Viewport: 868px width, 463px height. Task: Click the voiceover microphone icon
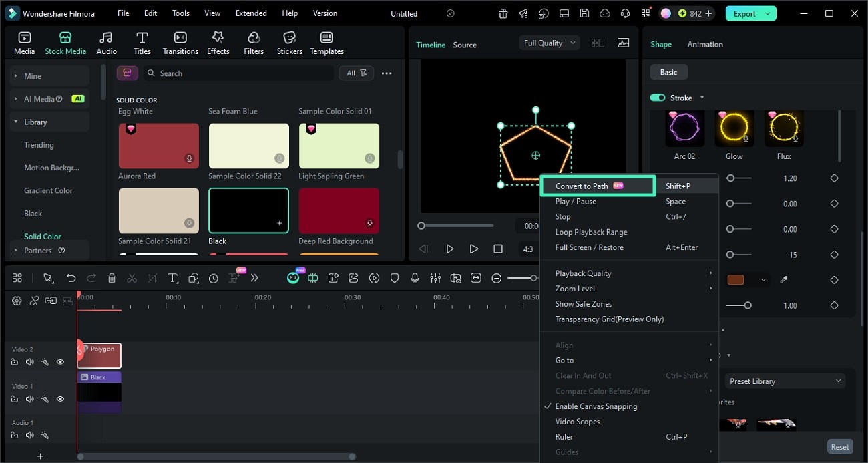click(415, 278)
